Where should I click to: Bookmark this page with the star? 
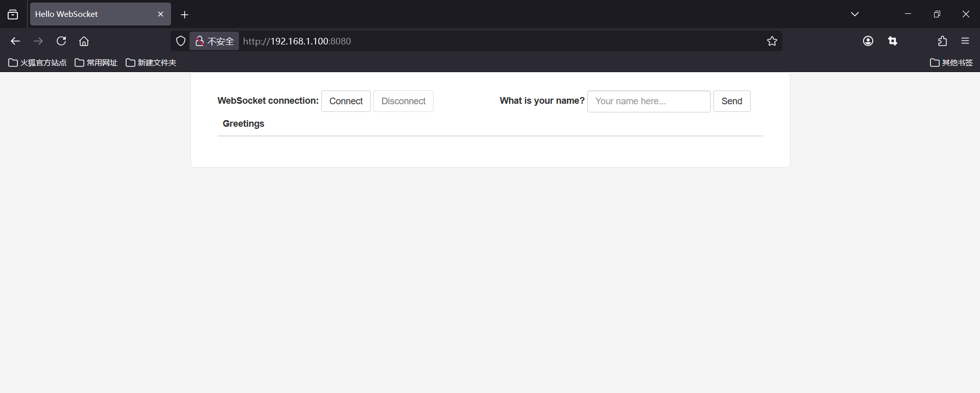tap(772, 41)
